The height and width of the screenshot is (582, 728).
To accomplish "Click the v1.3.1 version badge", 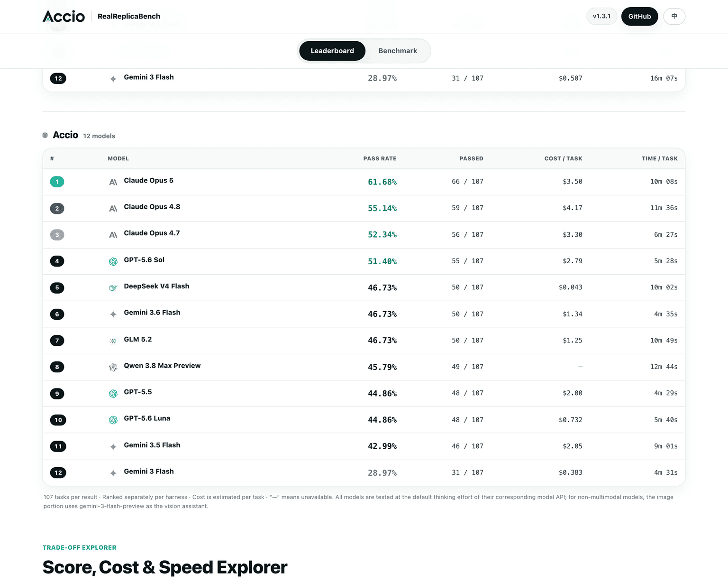I will [601, 16].
